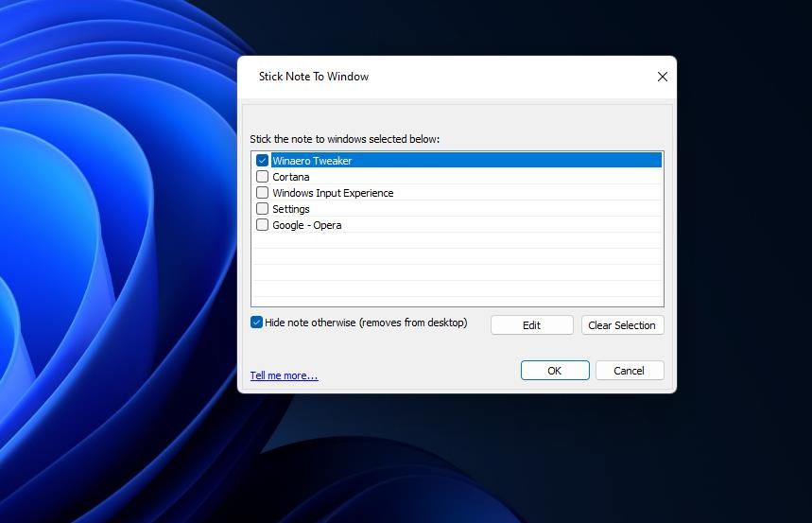Uncheck the Winaero Tweaker checkbox

point(262,160)
